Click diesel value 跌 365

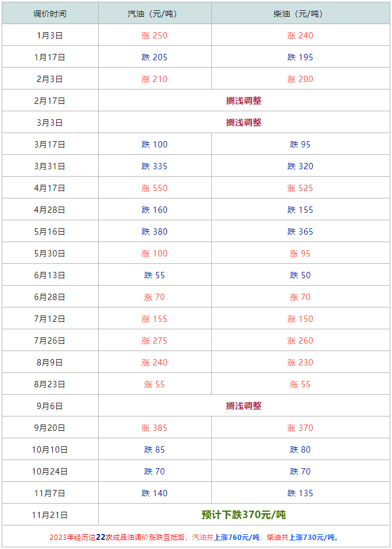pos(300,231)
